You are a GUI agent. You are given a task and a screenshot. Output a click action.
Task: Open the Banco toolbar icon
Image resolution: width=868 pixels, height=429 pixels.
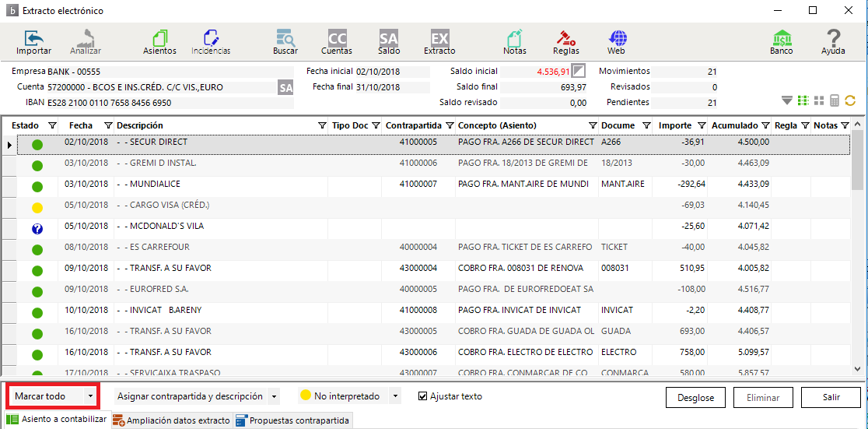point(782,43)
